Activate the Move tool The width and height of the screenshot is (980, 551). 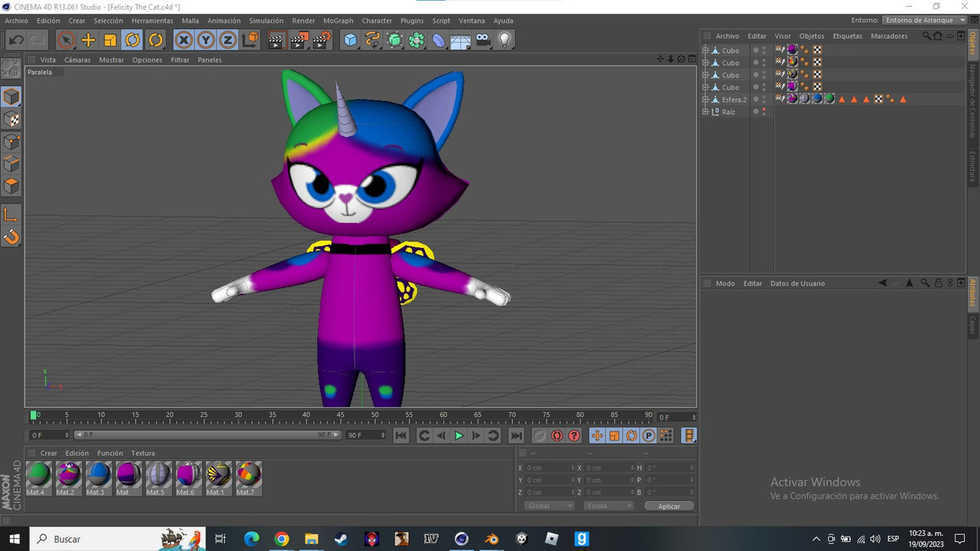point(88,40)
